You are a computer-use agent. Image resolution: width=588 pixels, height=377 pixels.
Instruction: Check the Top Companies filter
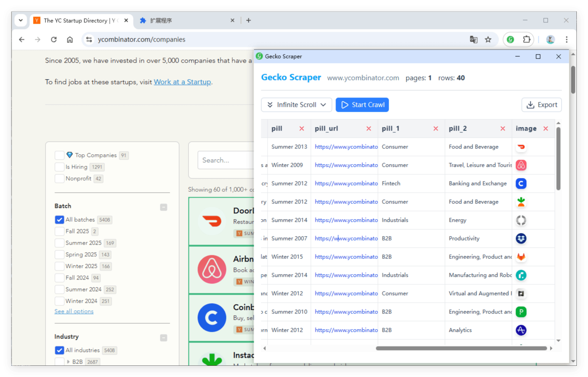59,155
